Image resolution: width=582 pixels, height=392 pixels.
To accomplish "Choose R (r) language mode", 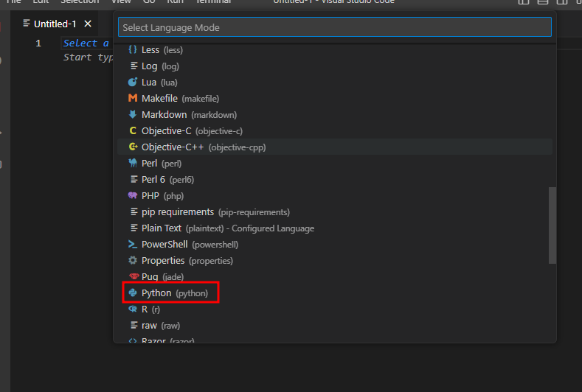I will 335,309.
